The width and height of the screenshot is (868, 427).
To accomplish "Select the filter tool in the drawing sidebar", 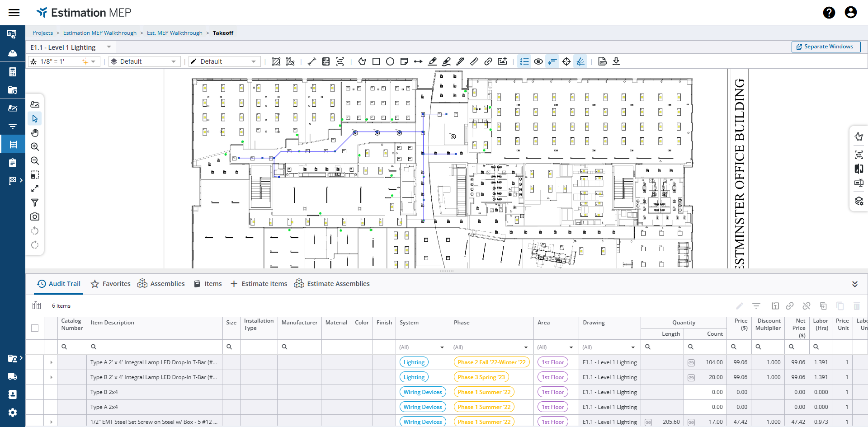I will pos(35,202).
